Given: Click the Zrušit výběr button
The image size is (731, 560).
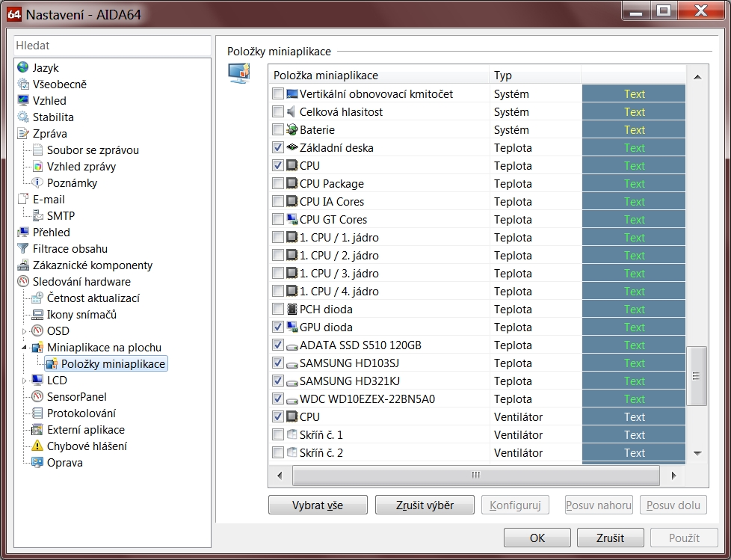Looking at the screenshot, I should point(425,505).
